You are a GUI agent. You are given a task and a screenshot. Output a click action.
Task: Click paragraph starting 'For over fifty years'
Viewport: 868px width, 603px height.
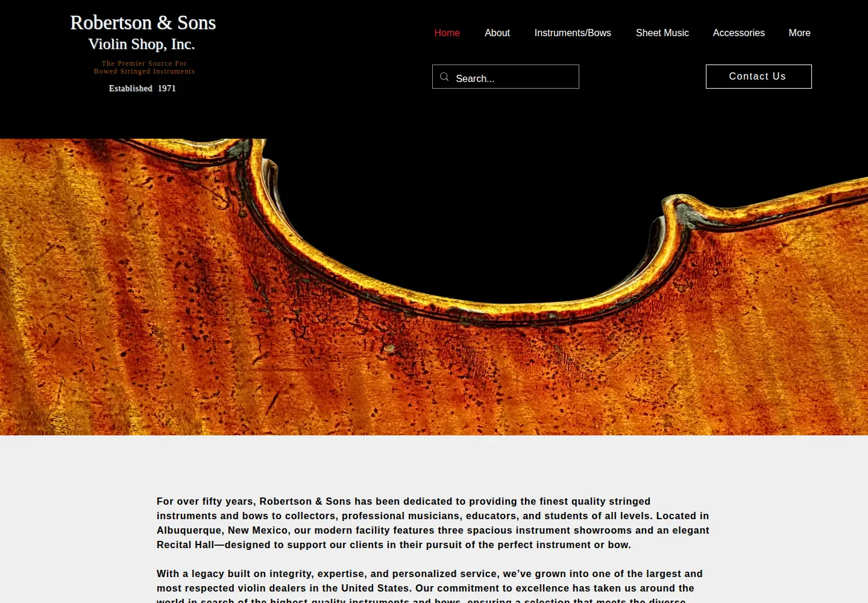[x=433, y=523]
